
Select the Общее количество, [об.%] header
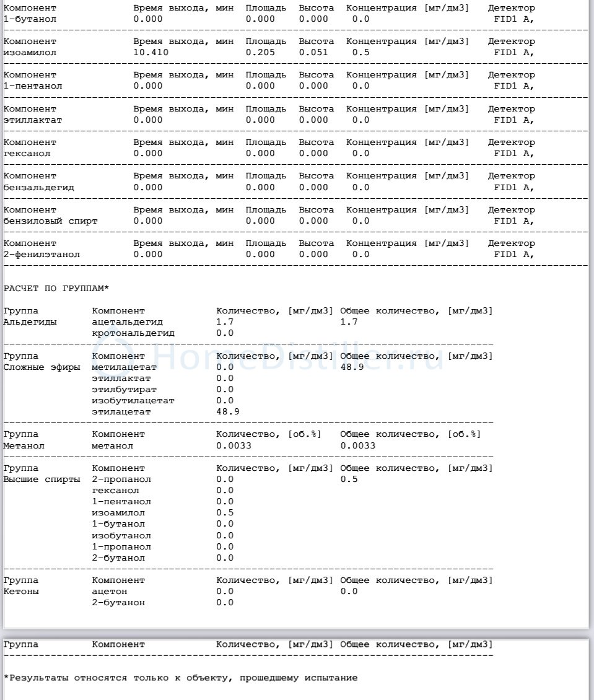[411, 434]
